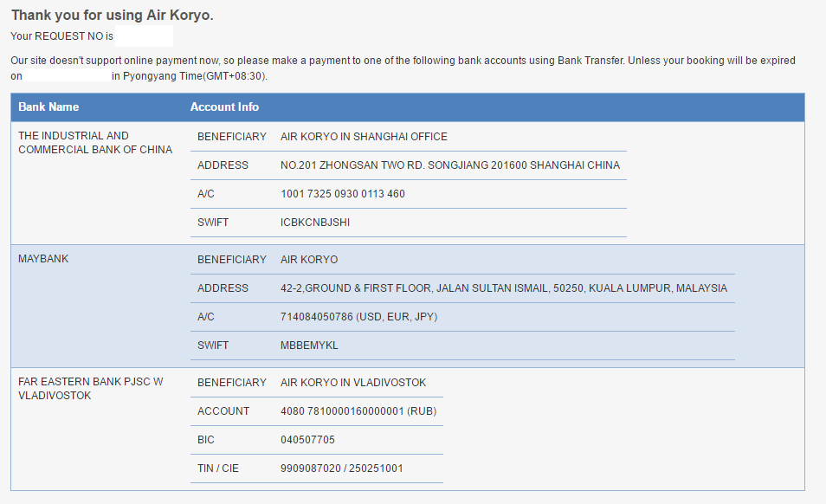Click the 'Thank you for using Air Koryo.' heading
Screen dimensions: 826x504
tap(113, 16)
